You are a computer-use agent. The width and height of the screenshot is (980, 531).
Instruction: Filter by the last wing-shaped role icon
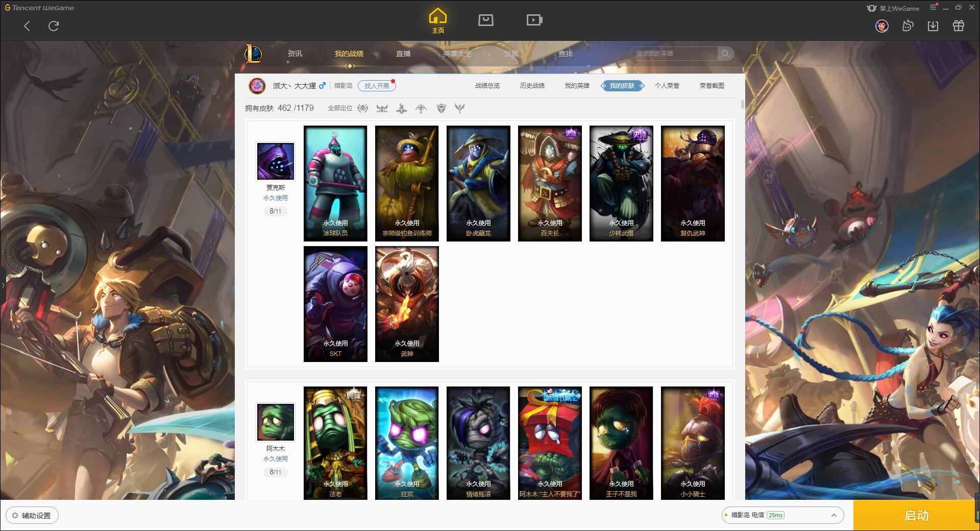tap(460, 108)
